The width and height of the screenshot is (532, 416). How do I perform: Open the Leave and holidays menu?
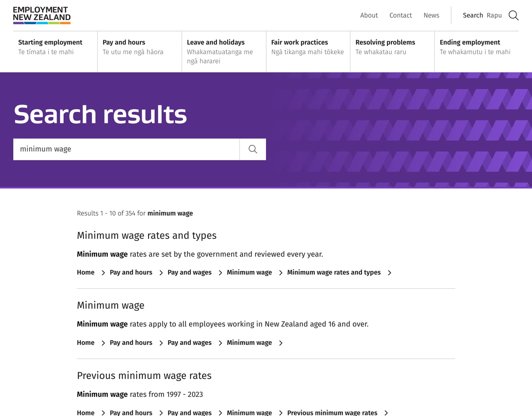coord(224,51)
